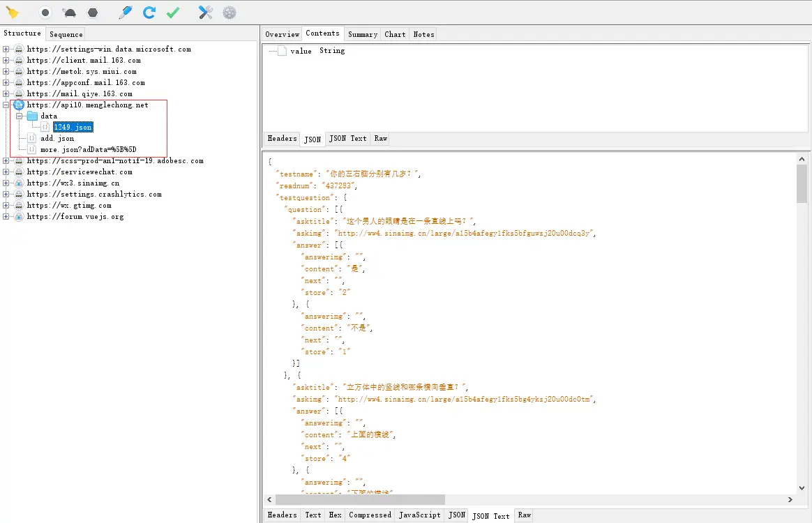
Task: Click the broom clear session icon
Action: pos(12,13)
